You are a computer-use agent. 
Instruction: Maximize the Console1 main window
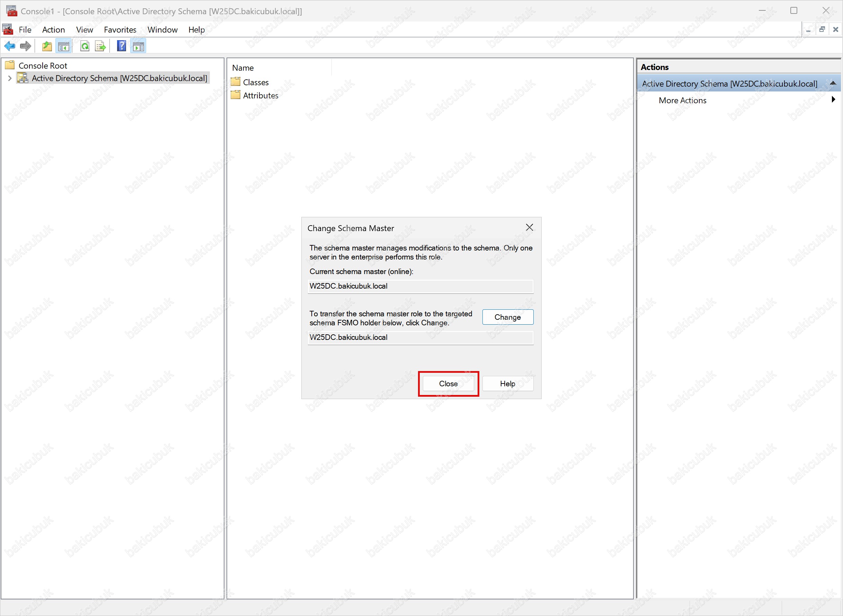[x=794, y=10]
